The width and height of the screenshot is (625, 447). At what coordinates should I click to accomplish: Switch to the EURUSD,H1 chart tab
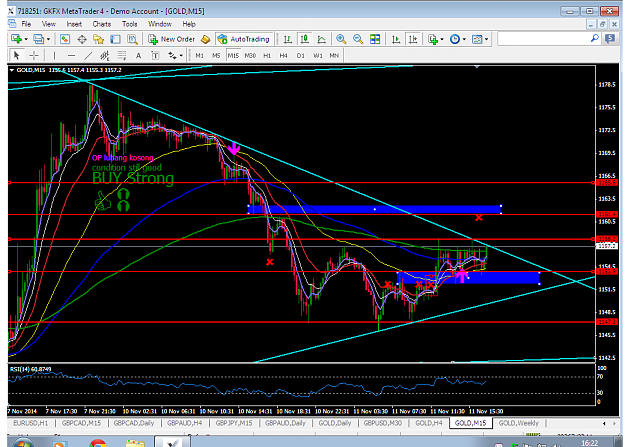pos(31,423)
